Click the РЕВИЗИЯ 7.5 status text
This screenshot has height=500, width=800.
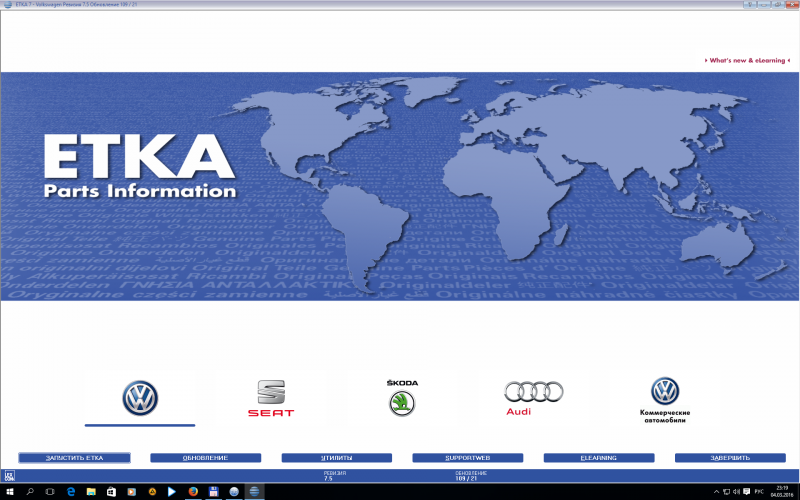click(x=335, y=476)
